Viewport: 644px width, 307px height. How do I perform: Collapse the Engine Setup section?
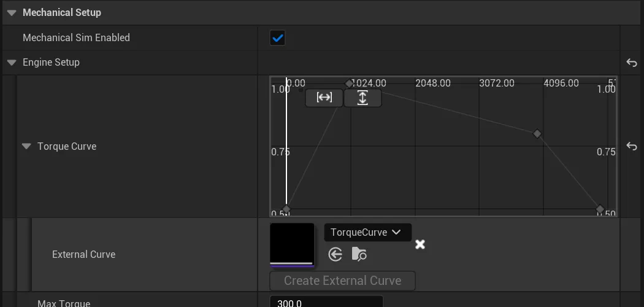click(12, 63)
